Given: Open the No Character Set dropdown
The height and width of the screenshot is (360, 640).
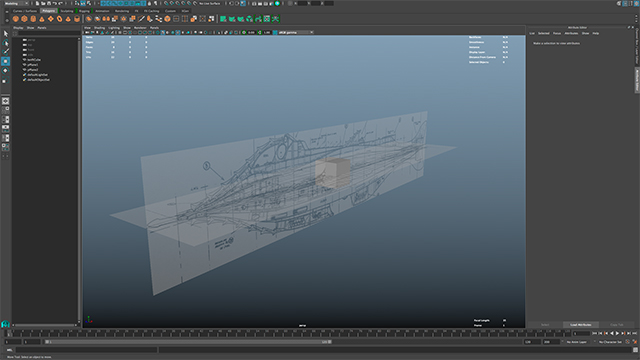Looking at the screenshot, I should tap(610, 342).
